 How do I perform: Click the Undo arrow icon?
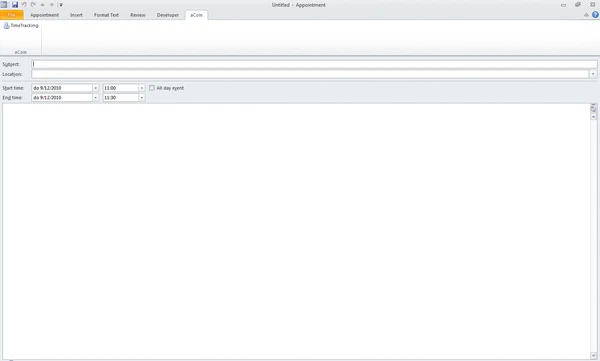(24, 5)
